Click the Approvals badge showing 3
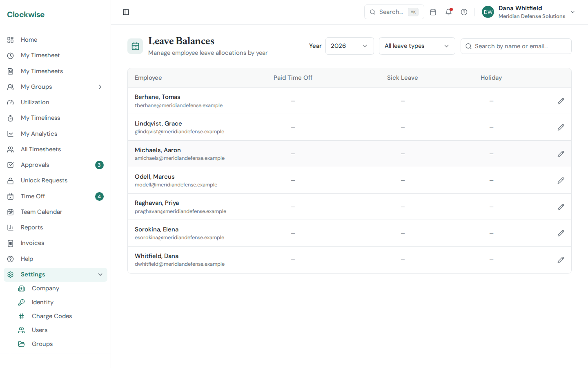This screenshot has width=588, height=368. [99, 165]
